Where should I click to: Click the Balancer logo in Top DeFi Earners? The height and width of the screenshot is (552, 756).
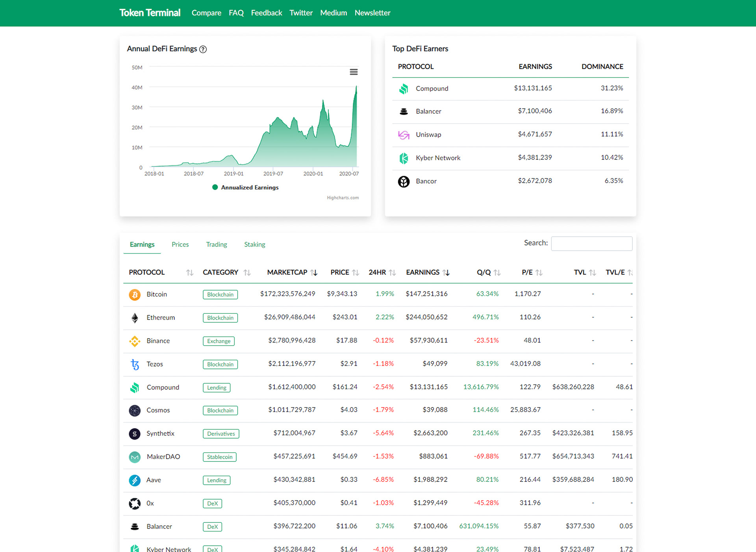(404, 111)
